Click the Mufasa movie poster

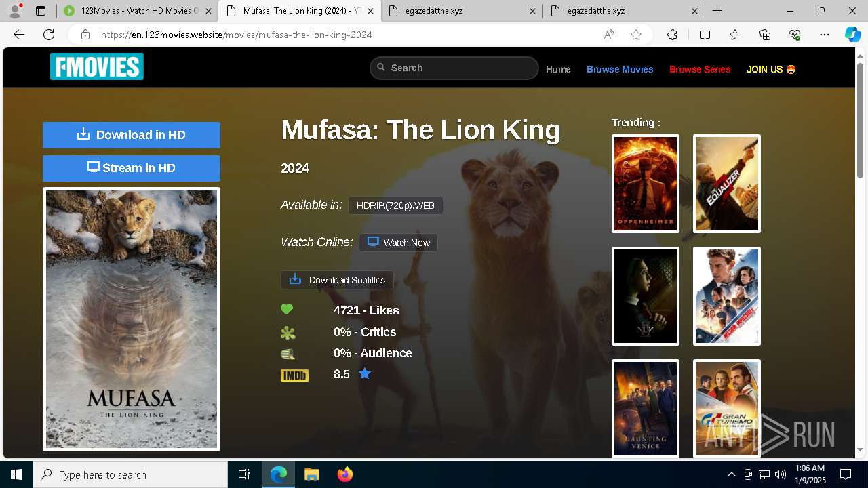point(132,319)
